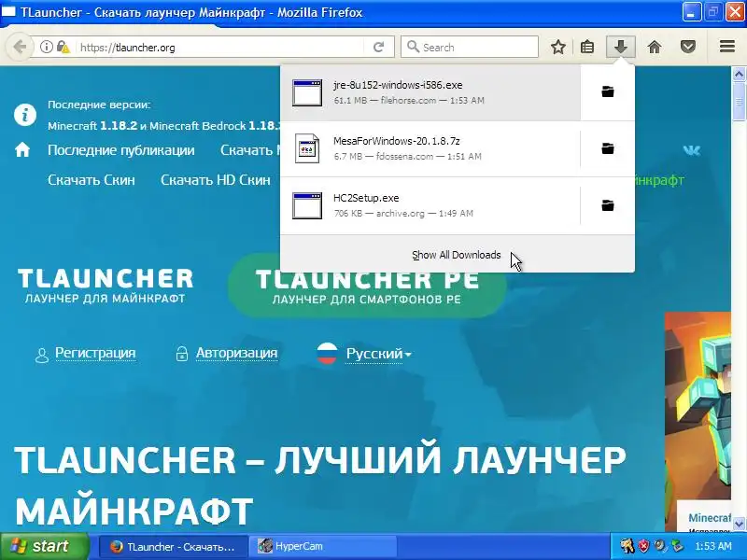Click scrollbar down arrow on the page

point(739,525)
